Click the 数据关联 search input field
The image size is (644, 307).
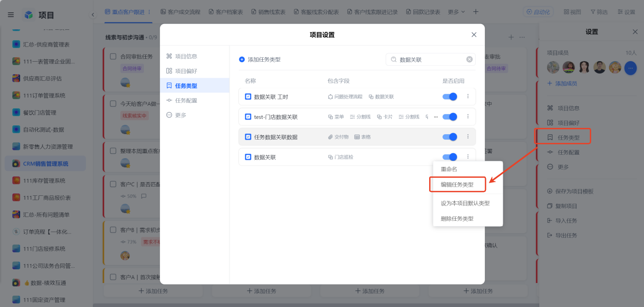click(x=431, y=60)
